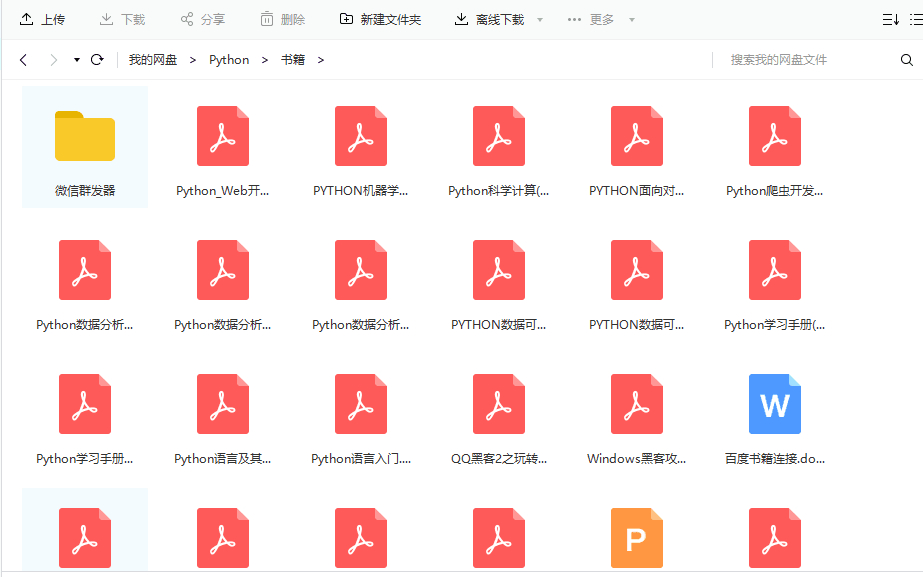Click the 删除 delete button
Viewport: 923px width, 577px height.
[283, 19]
